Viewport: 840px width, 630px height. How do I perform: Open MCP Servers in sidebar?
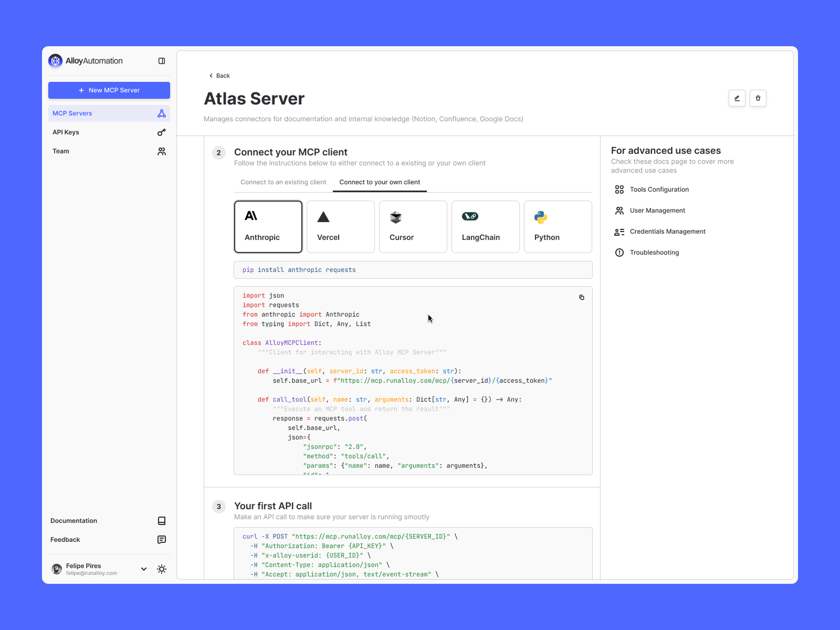(109, 113)
